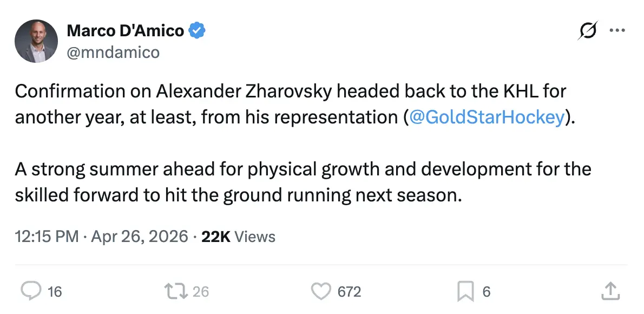The image size is (644, 314).
Task: View the 22K Views analytics
Action: coord(238,237)
